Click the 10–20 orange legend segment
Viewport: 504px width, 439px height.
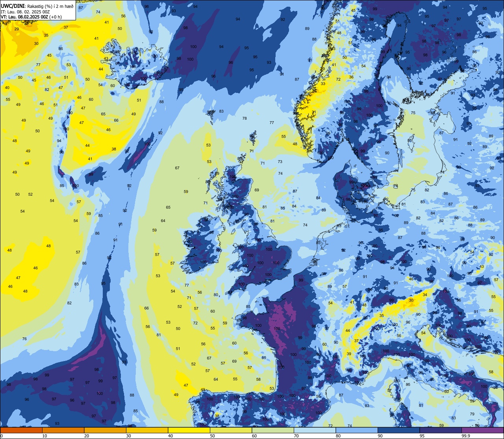[63, 430]
